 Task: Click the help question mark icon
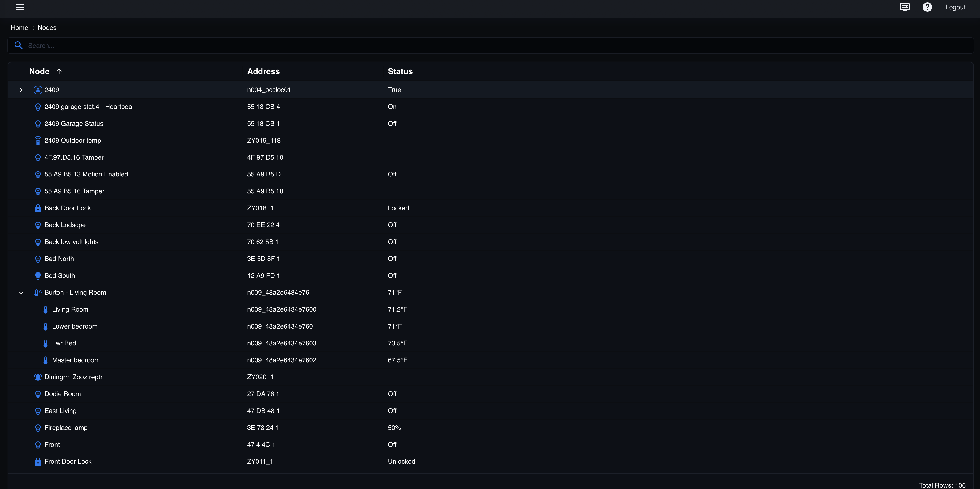[x=927, y=7]
